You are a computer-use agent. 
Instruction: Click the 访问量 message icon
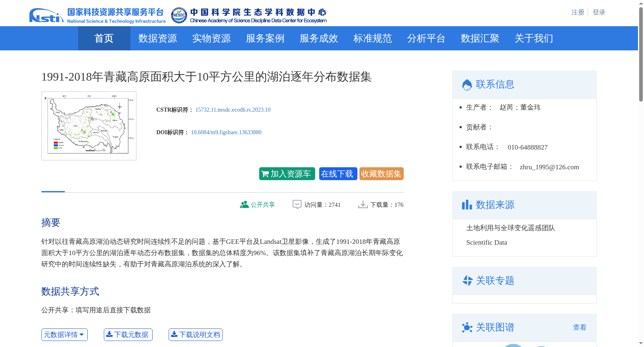click(x=297, y=205)
